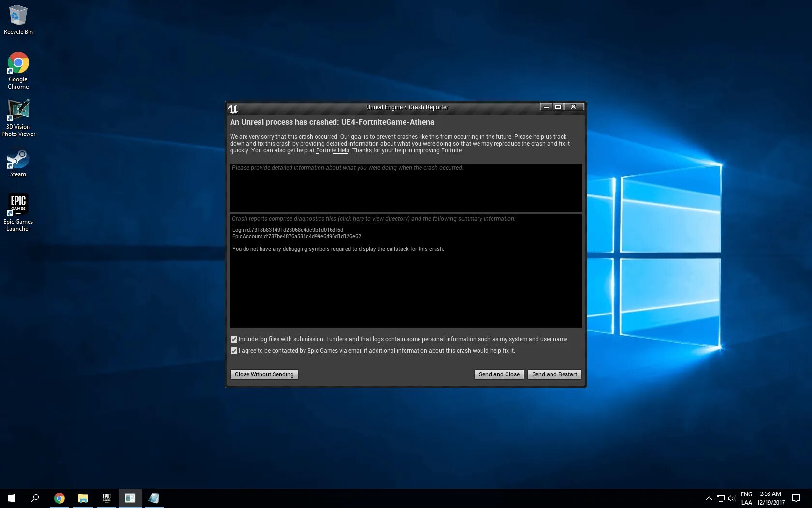Image resolution: width=812 pixels, height=508 pixels.
Task: Click the Crash Reporter taskbar button
Action: tap(130, 498)
